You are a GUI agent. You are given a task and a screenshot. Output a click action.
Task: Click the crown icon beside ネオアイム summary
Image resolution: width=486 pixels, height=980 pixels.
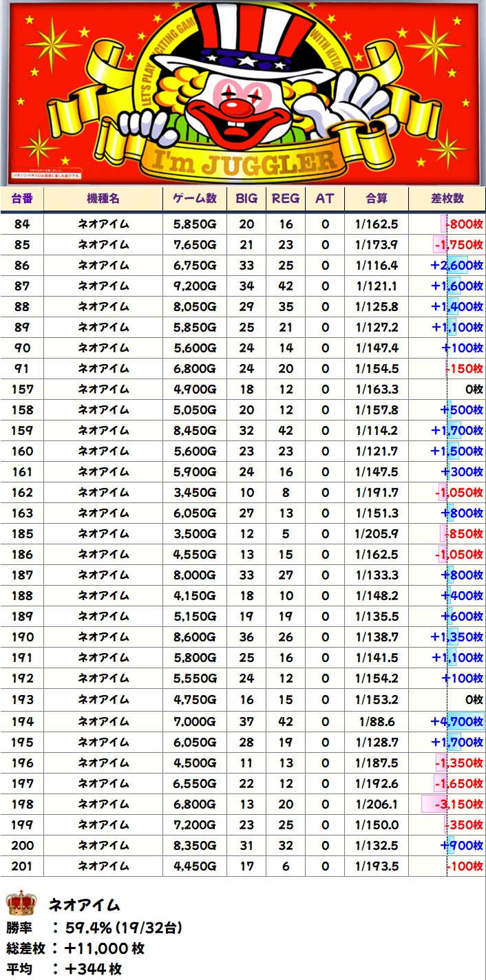(21, 903)
